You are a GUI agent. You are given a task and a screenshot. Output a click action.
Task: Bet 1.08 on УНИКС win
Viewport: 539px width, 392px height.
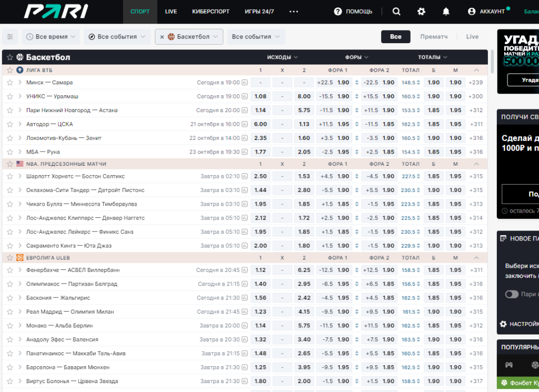pyautogui.click(x=260, y=96)
